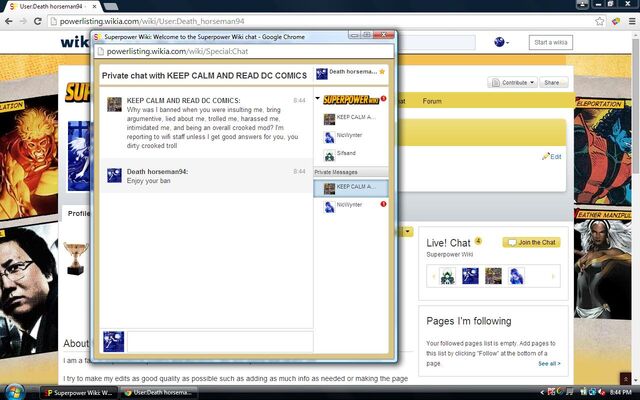The height and width of the screenshot is (400, 640).
Task: Open the Contribute dropdown
Action: pyautogui.click(x=513, y=82)
